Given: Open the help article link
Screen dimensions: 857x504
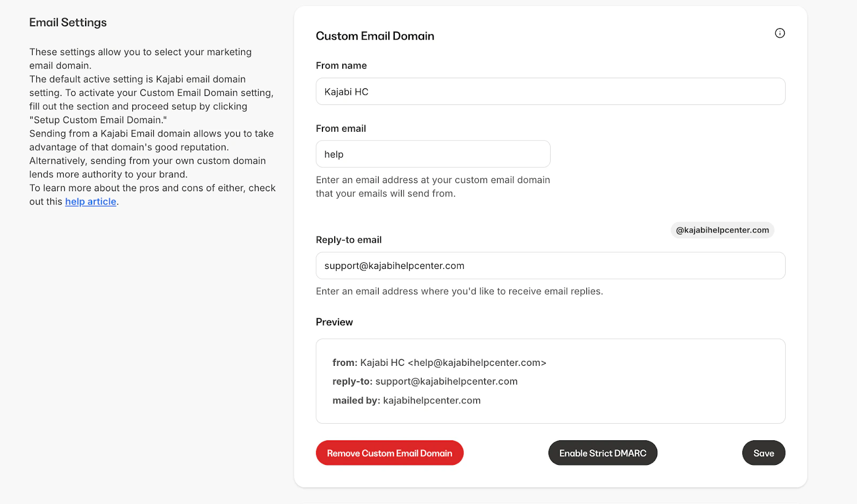Looking at the screenshot, I should pyautogui.click(x=90, y=201).
